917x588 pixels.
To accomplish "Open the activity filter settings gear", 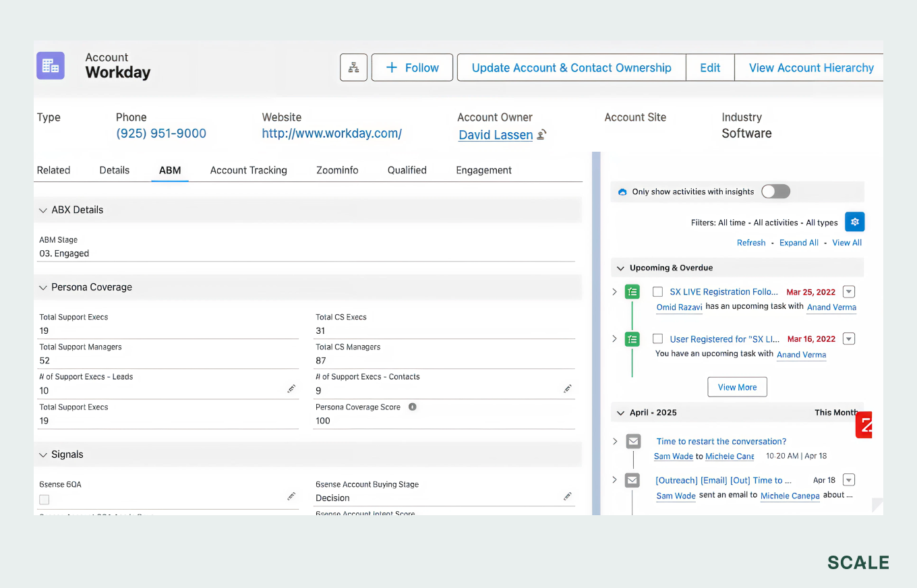I will 854,222.
